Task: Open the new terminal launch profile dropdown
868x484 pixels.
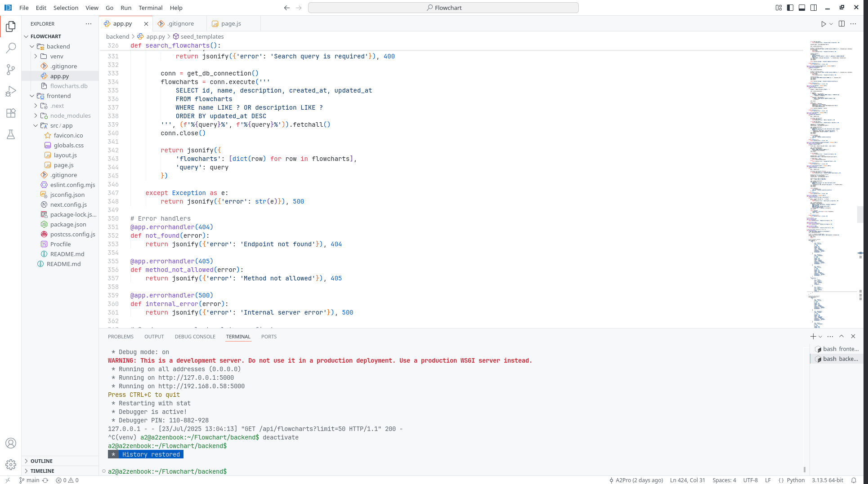Action: 820,337
